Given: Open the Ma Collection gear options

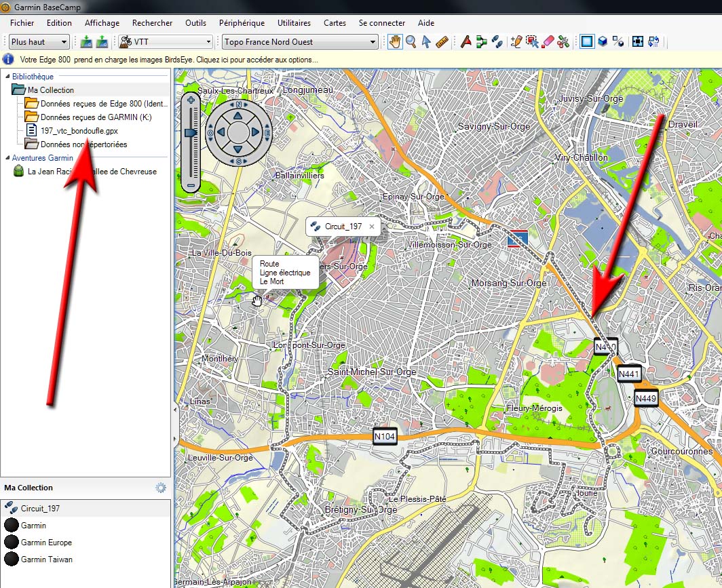Looking at the screenshot, I should coord(160,488).
